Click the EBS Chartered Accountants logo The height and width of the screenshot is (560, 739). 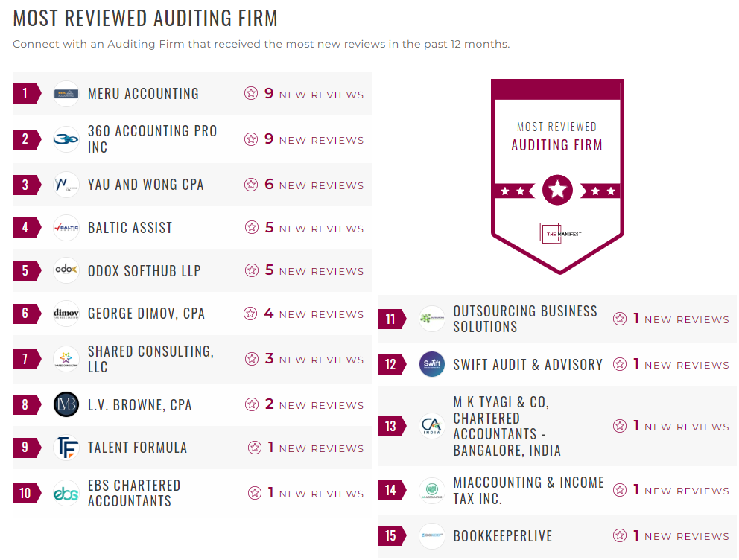point(66,493)
